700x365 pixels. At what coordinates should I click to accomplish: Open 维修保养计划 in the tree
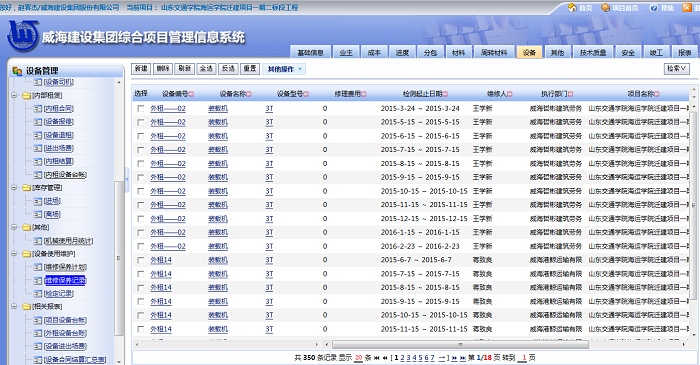(x=65, y=267)
